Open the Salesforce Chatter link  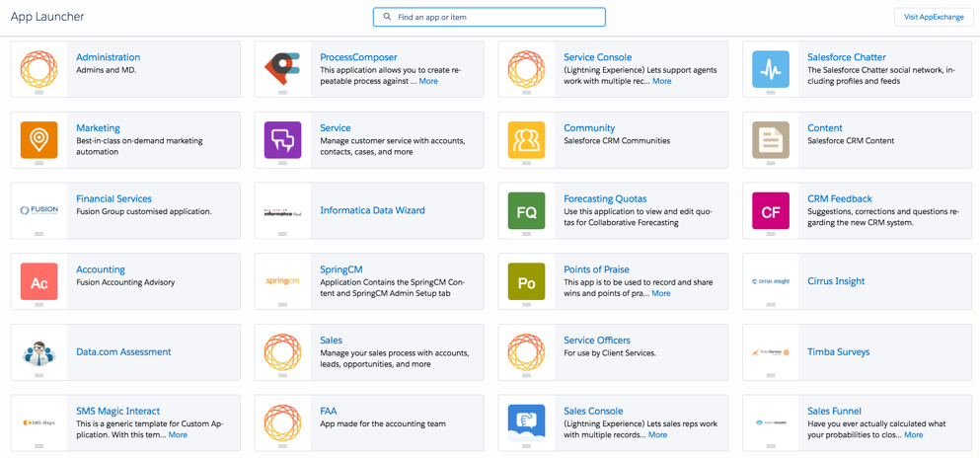click(847, 57)
